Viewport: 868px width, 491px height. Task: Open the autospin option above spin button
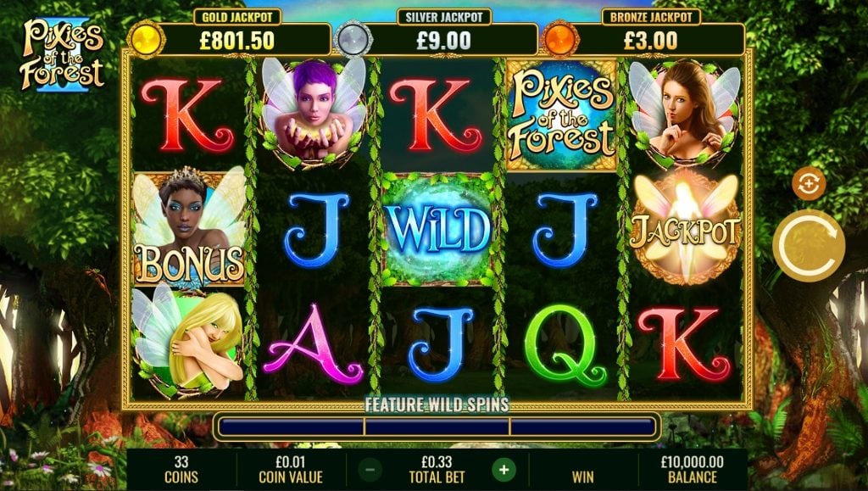pos(809,183)
